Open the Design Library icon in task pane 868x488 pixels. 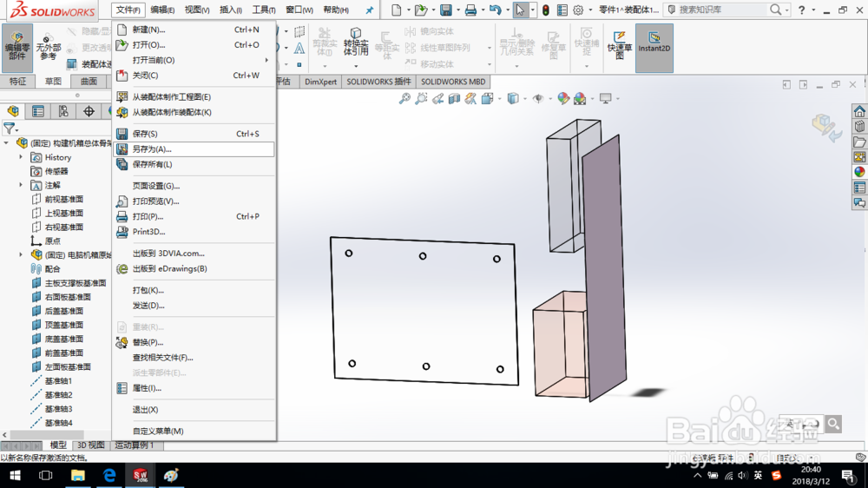[859, 127]
